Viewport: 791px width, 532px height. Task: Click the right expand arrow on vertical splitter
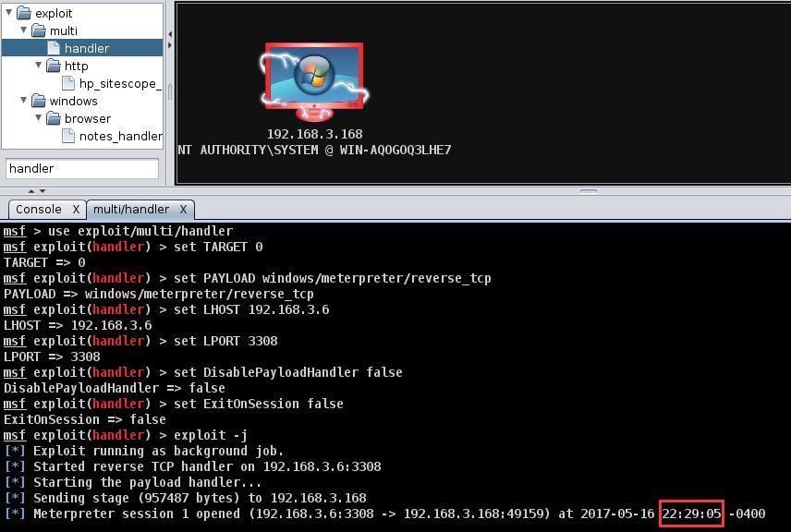tap(170, 45)
